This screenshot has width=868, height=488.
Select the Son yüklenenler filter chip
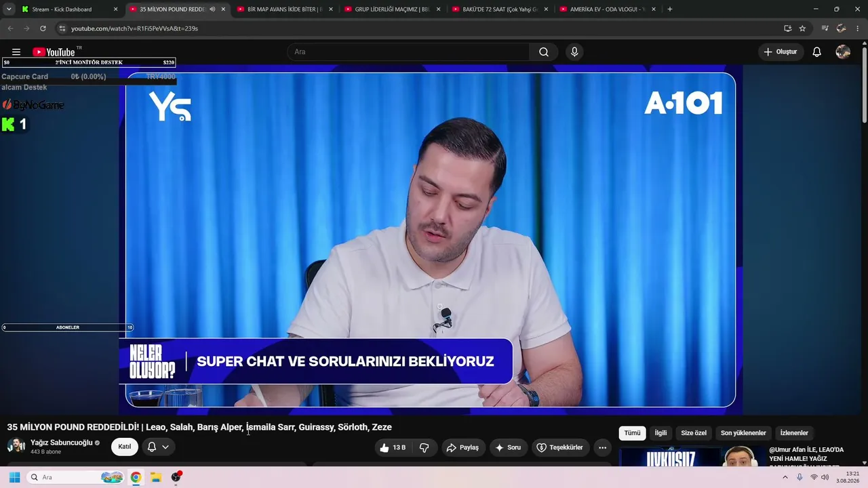point(743,433)
